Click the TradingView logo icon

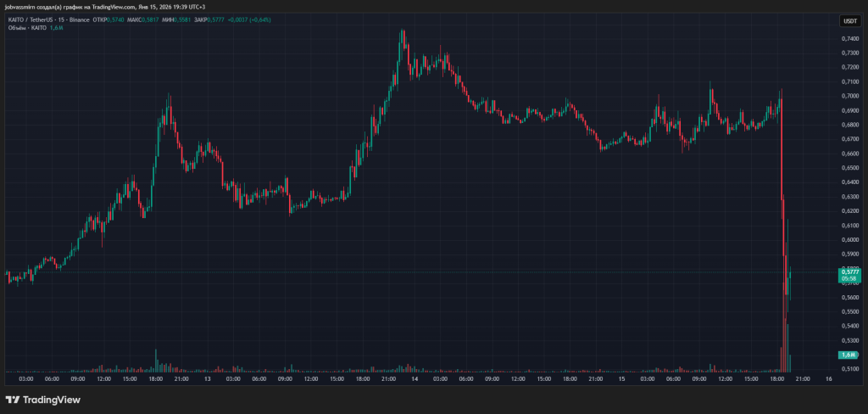point(13,400)
